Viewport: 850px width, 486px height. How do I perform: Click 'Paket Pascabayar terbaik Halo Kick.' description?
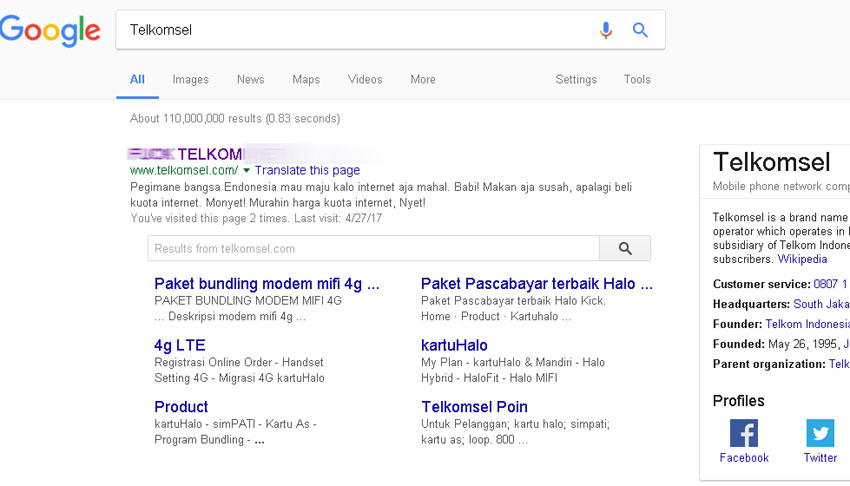513,301
